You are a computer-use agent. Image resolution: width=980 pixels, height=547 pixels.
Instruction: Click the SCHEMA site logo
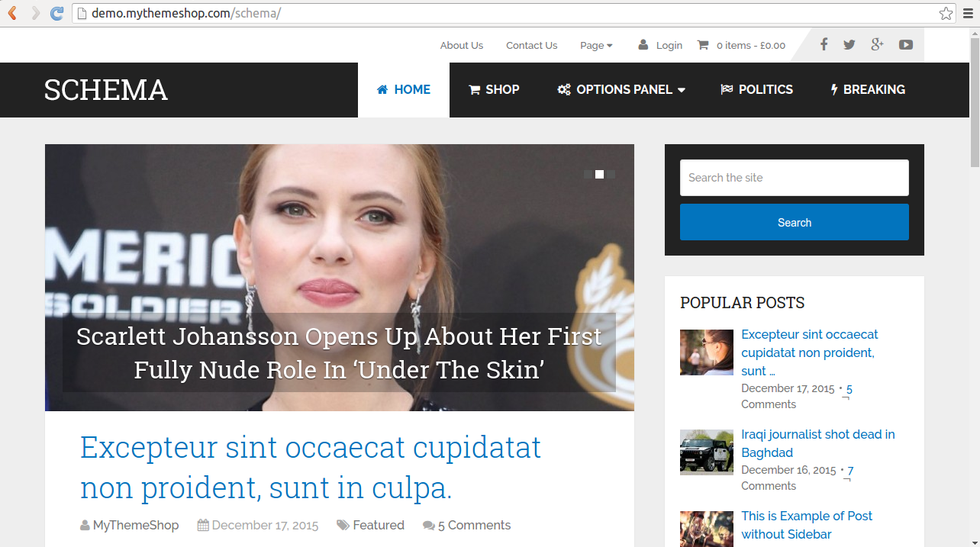[106, 90]
